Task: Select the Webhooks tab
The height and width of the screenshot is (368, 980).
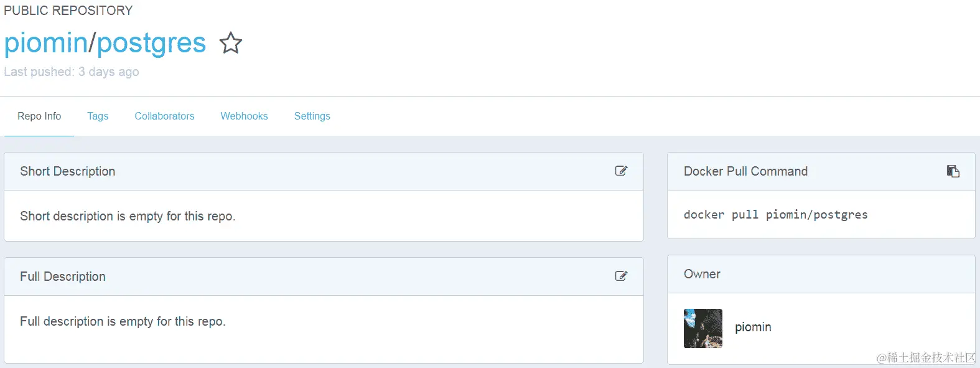Action: tap(244, 116)
